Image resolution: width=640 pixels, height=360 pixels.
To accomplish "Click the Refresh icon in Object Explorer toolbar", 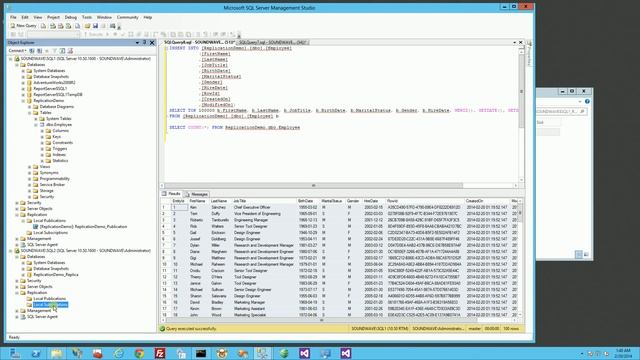I will (62, 51).
